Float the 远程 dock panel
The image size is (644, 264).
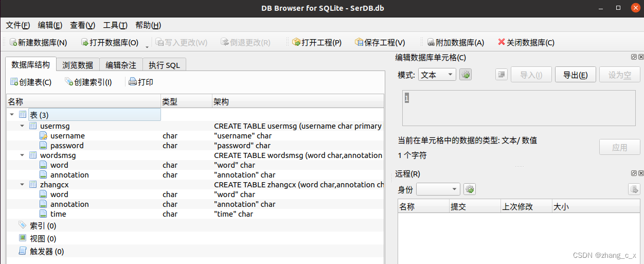(634, 173)
